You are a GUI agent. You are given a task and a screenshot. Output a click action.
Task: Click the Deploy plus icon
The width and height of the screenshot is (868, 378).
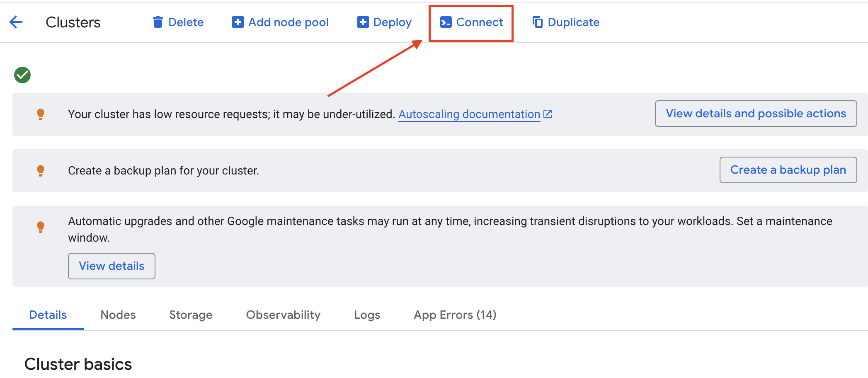click(363, 22)
